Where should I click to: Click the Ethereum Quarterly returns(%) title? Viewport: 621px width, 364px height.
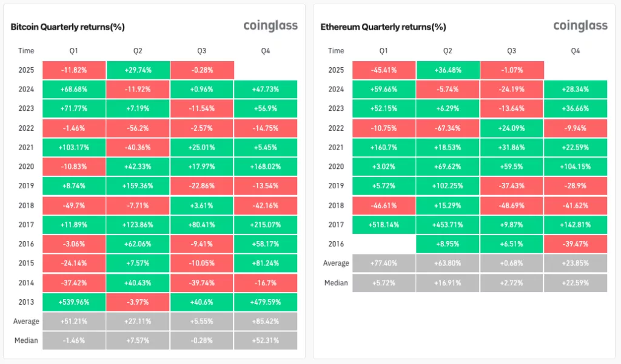tap(383, 27)
